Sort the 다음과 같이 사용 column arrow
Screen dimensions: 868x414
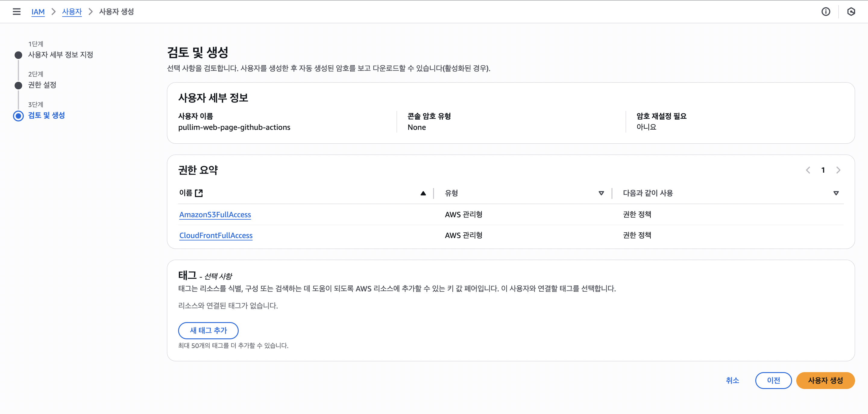tap(836, 193)
